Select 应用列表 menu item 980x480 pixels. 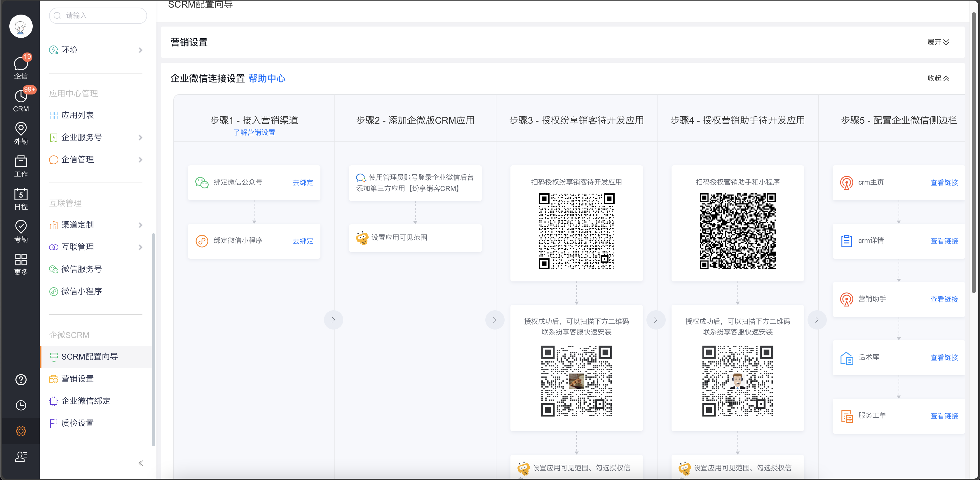pyautogui.click(x=77, y=115)
